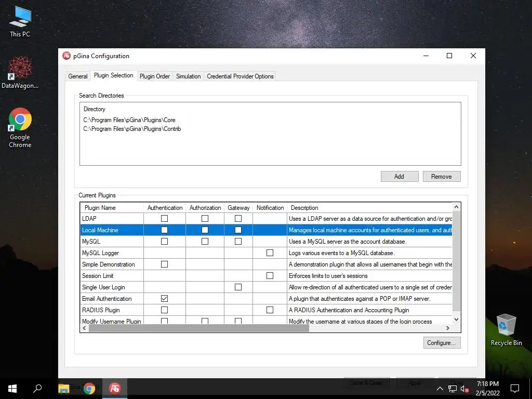Go to the Simulation tab

click(x=188, y=76)
